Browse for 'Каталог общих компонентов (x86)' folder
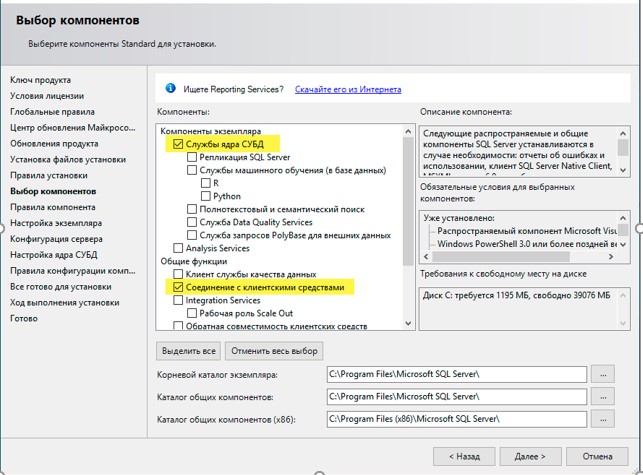Screen dimensions: 643x475 tap(603, 419)
